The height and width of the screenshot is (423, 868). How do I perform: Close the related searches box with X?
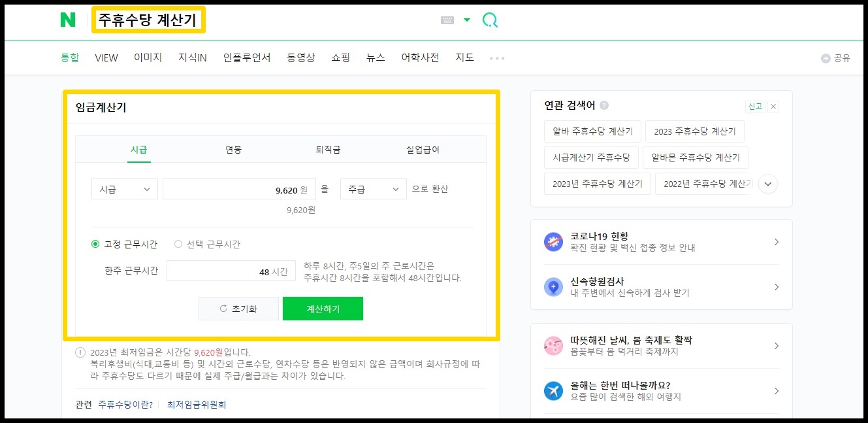coord(773,106)
